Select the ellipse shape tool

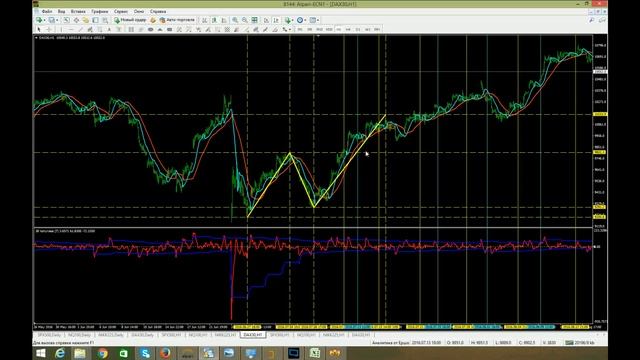pos(150,29)
